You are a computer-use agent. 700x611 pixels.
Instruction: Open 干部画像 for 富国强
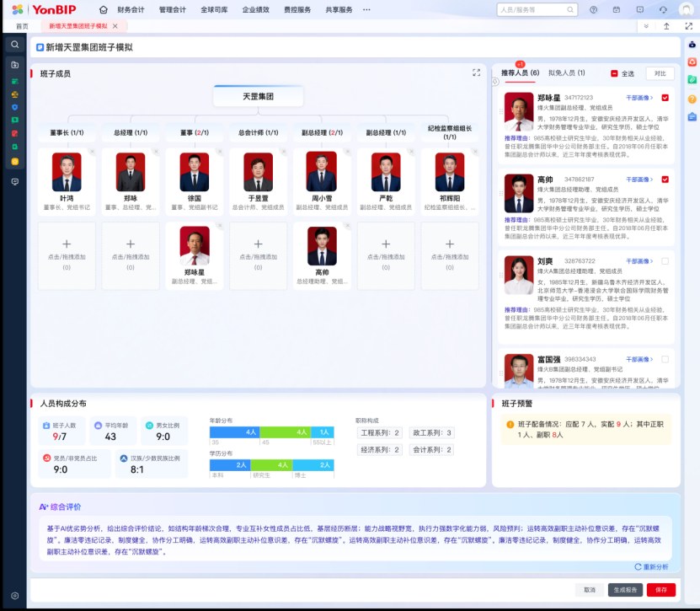coord(639,359)
